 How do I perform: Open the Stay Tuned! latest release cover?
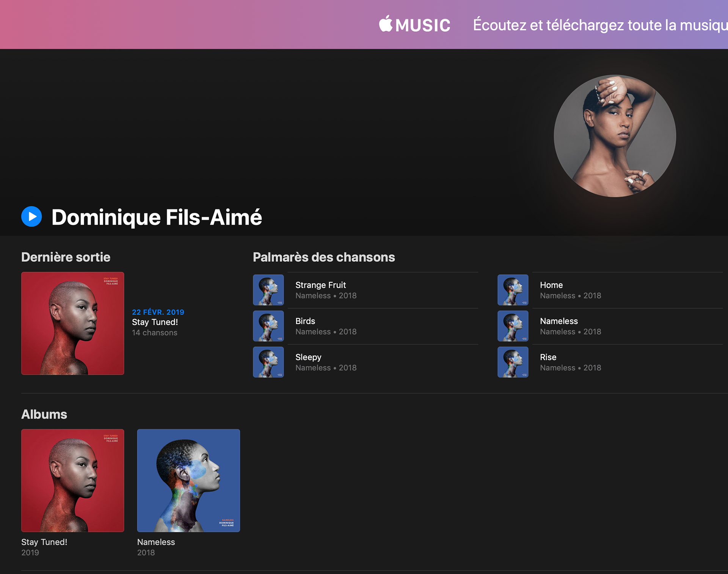(x=72, y=323)
